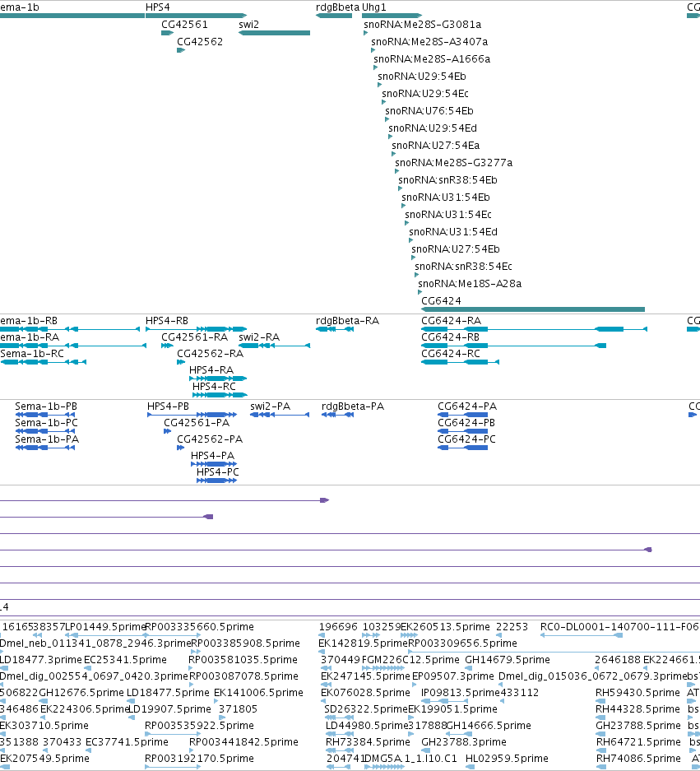Open snoRNA:U31:54Ed label

(453, 231)
